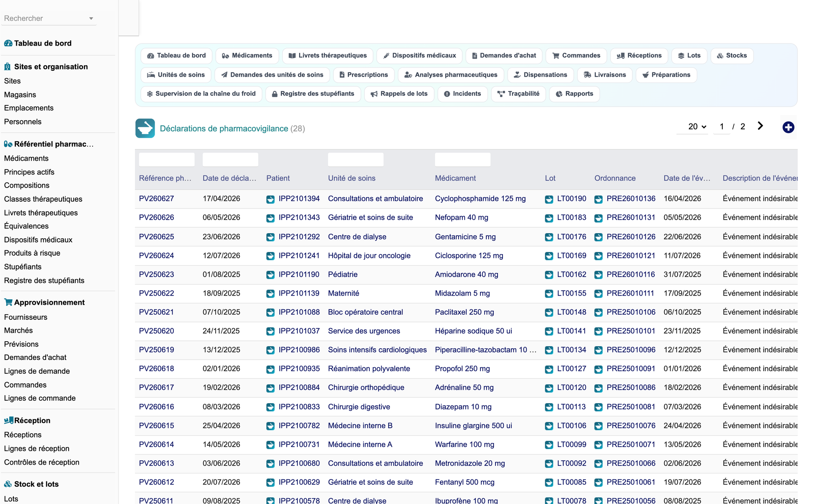
Task: Open the Rappels de lots tab
Action: pos(399,94)
